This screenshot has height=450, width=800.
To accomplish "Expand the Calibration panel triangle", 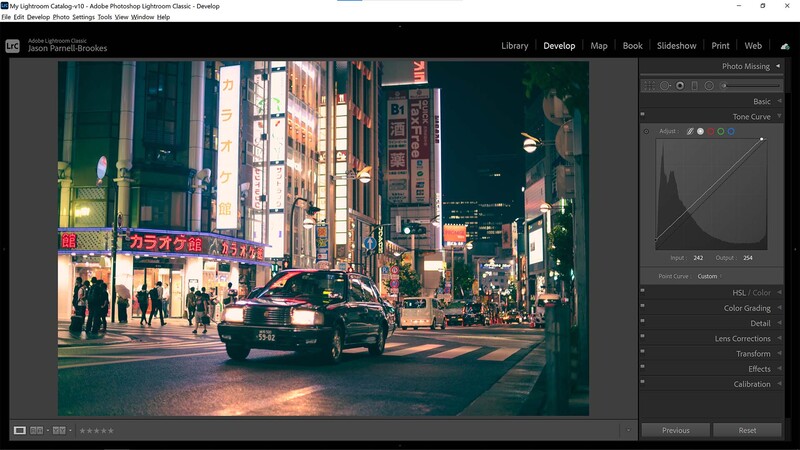I will (x=779, y=384).
